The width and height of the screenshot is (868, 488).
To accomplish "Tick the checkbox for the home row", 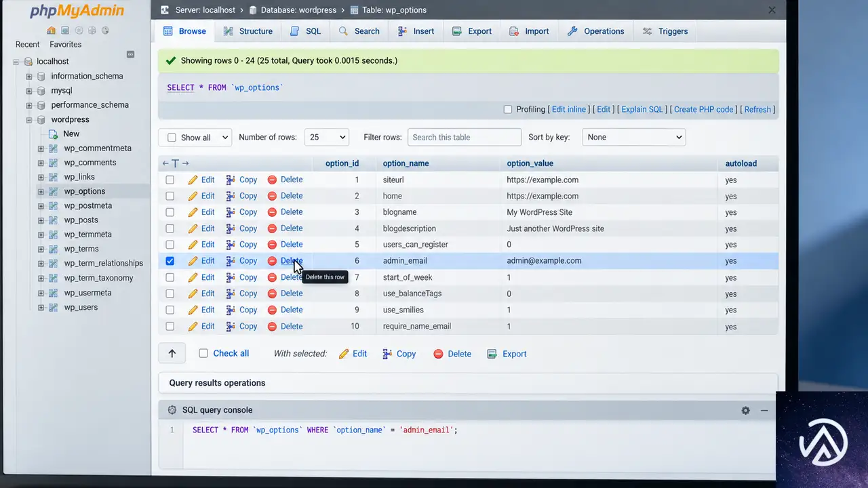I will pyautogui.click(x=170, y=196).
